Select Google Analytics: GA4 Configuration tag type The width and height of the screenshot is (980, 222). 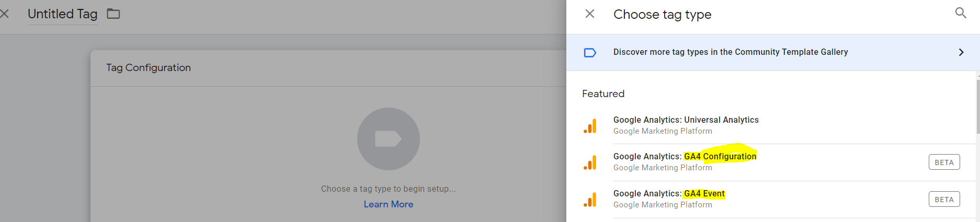pos(773,162)
